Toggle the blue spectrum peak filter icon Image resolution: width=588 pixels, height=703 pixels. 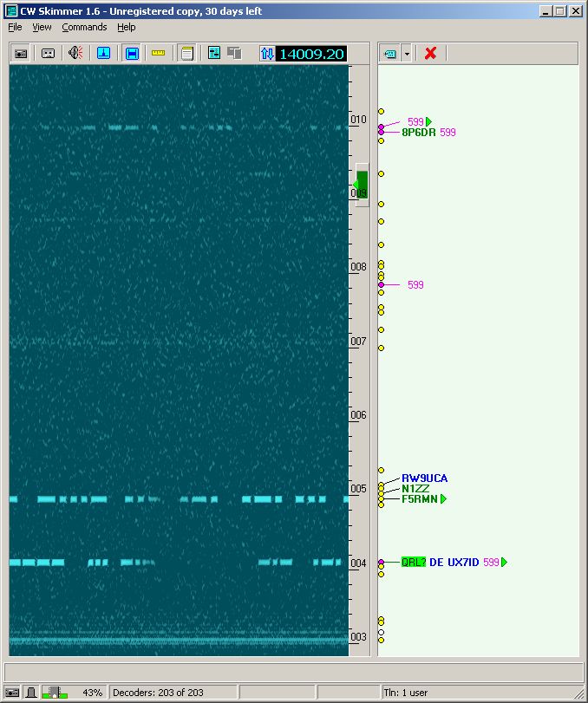103,54
